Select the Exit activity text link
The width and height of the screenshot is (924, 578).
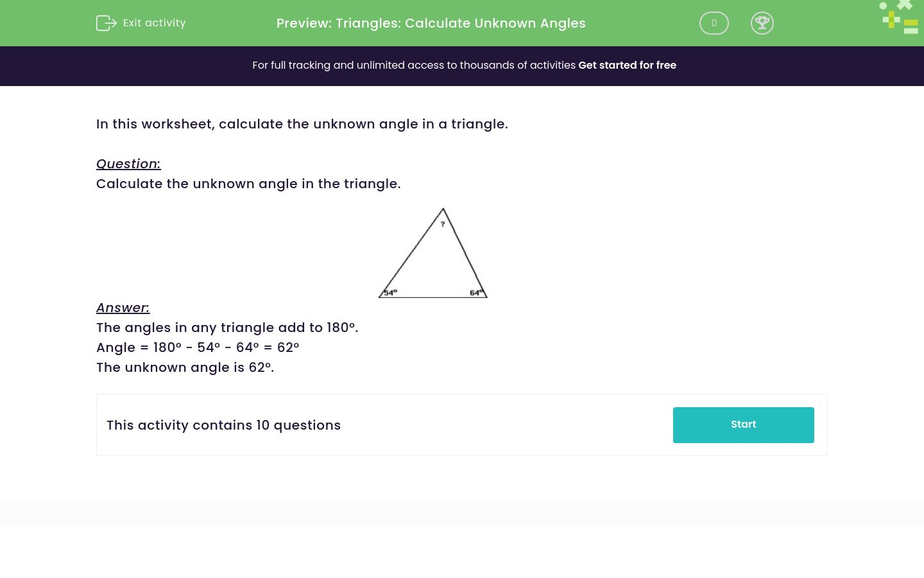pyautogui.click(x=154, y=23)
